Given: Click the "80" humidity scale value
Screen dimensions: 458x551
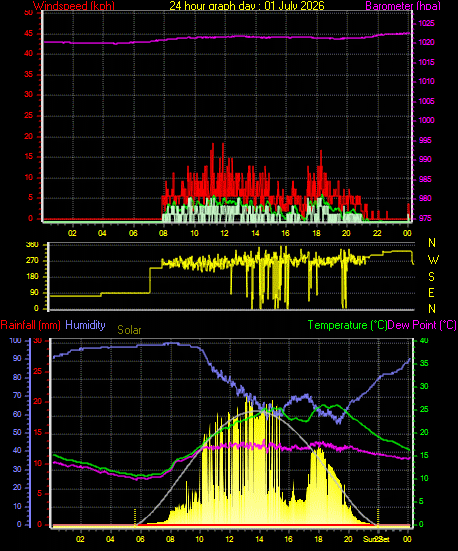Looking at the screenshot, I should click(x=17, y=377).
